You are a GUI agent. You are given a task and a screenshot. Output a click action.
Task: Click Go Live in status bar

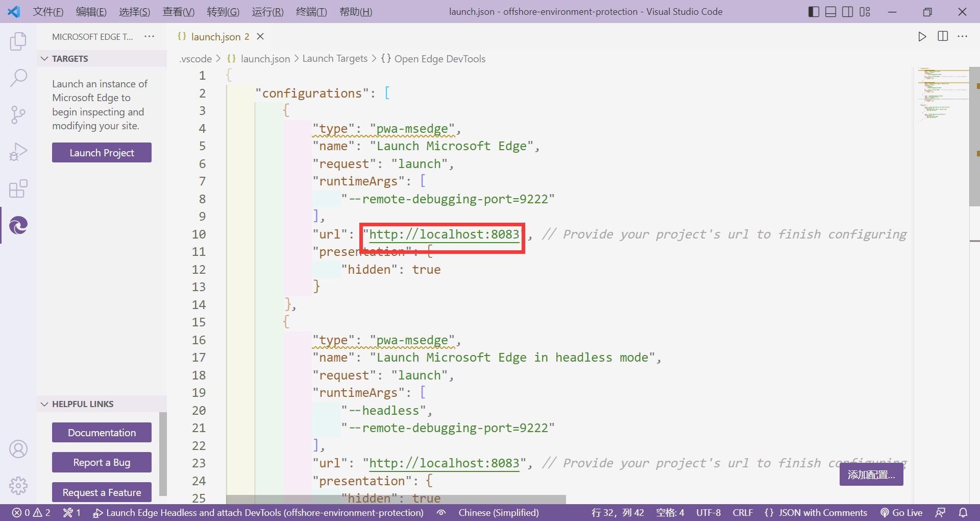coord(901,513)
